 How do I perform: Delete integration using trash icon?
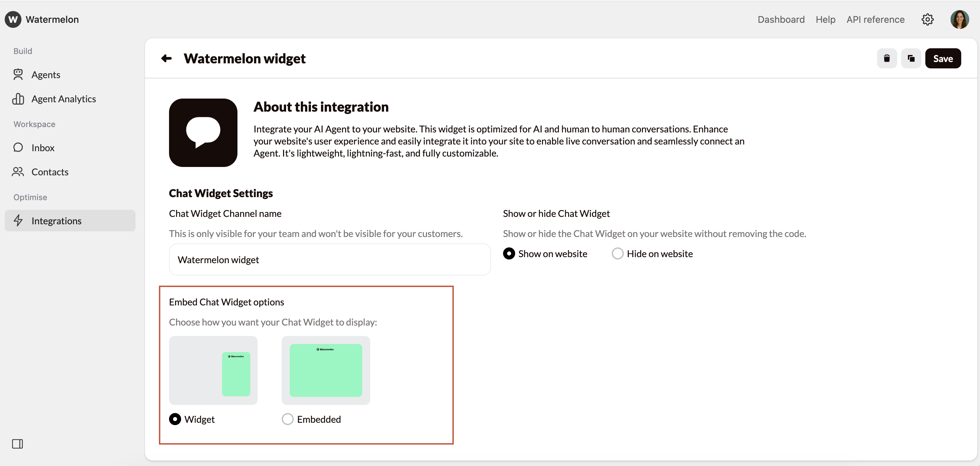click(x=886, y=58)
